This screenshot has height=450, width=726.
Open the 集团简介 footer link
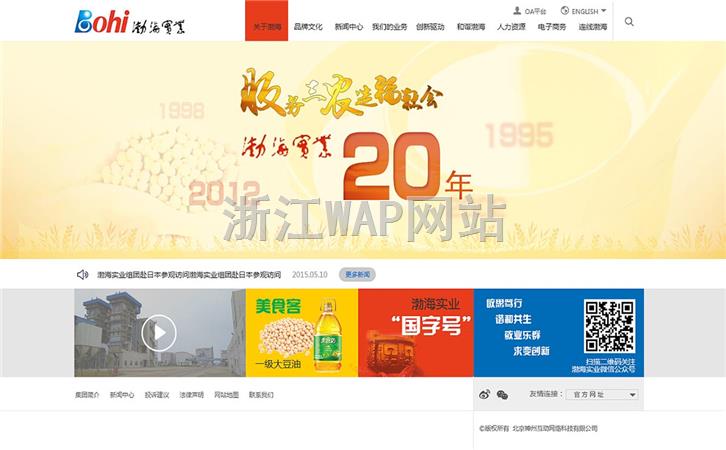87,395
